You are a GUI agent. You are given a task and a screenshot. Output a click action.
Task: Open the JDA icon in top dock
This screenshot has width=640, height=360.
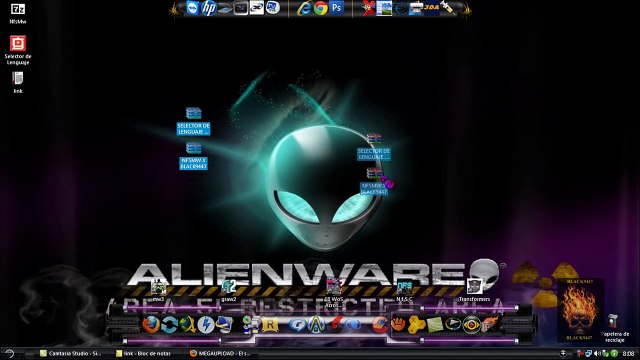pos(431,8)
